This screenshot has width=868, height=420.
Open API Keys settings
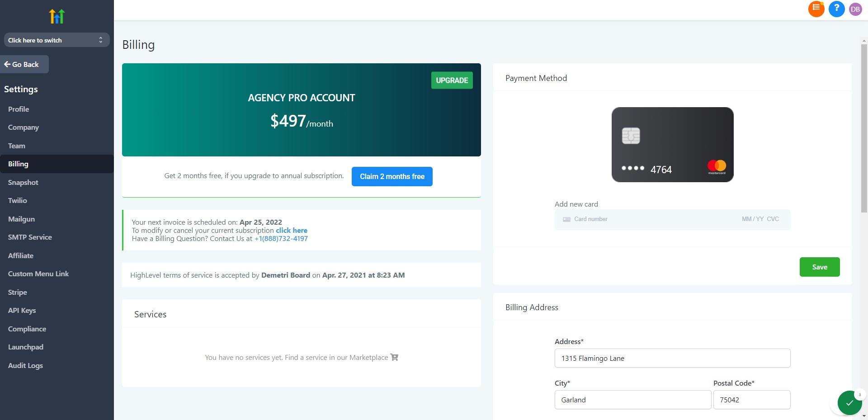click(22, 310)
